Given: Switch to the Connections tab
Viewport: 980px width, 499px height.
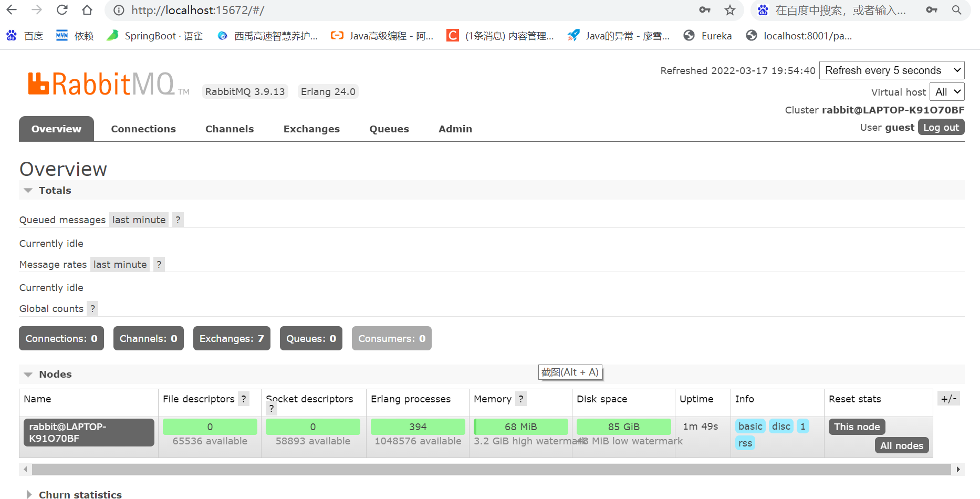Looking at the screenshot, I should point(143,129).
